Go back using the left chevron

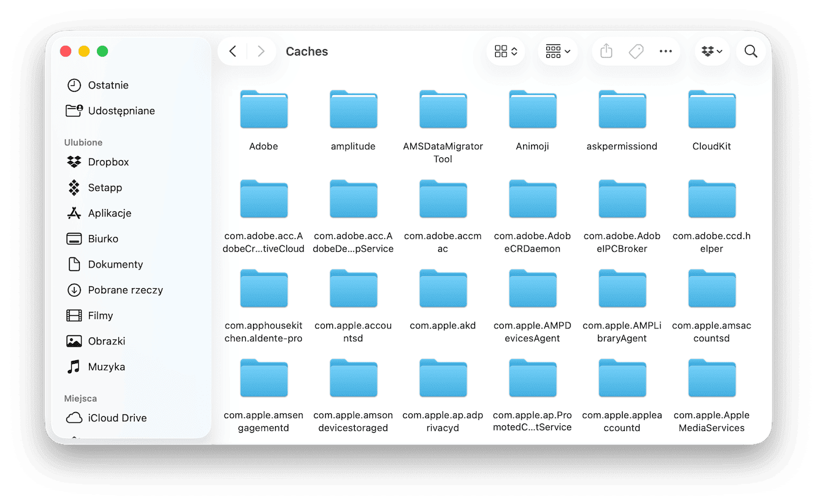coord(233,51)
